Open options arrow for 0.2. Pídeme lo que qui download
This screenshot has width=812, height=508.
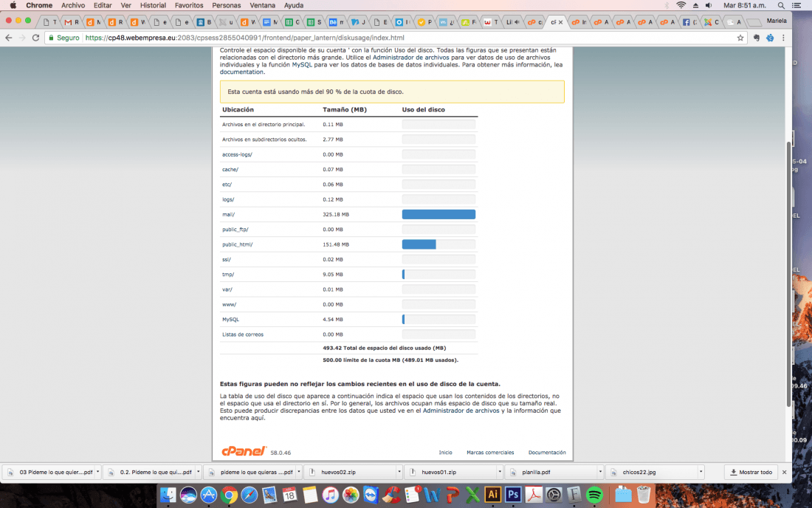199,472
